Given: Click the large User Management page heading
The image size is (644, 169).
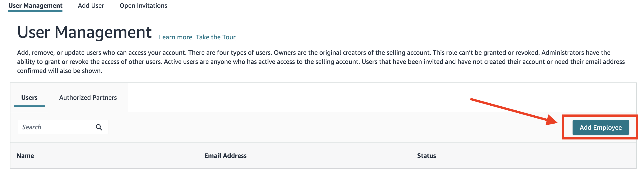Looking at the screenshot, I should 84,32.
